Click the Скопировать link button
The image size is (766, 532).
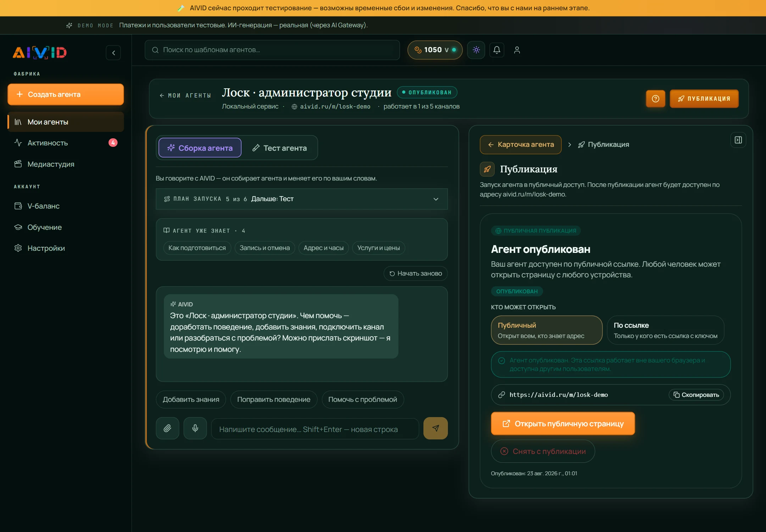click(x=696, y=395)
